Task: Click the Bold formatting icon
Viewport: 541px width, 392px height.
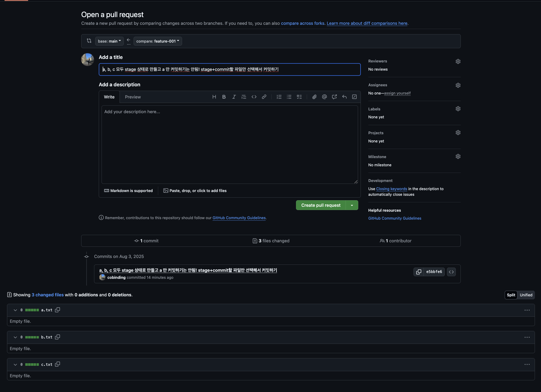Action: 224,97
